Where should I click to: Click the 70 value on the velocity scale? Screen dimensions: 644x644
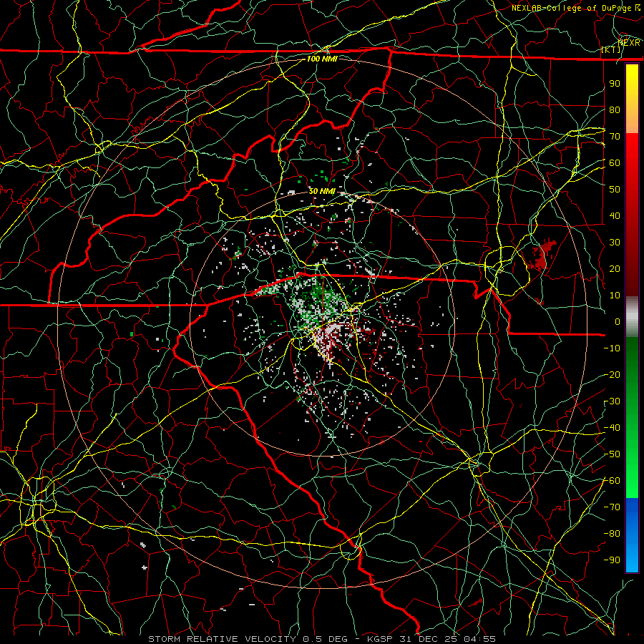tap(615, 137)
